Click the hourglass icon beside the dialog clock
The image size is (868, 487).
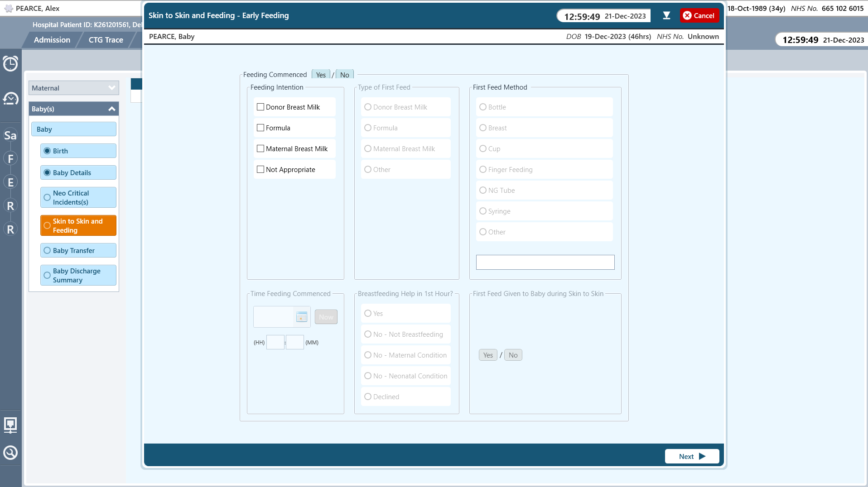[666, 15]
